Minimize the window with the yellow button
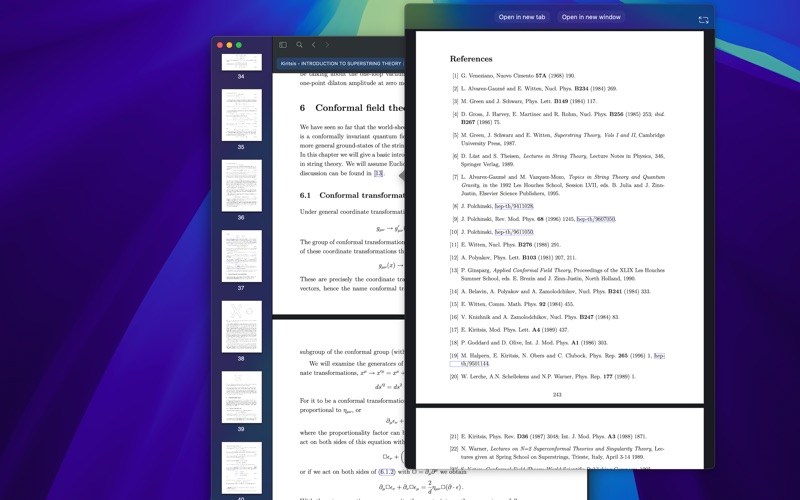This screenshot has height=500, width=800. pyautogui.click(x=229, y=45)
